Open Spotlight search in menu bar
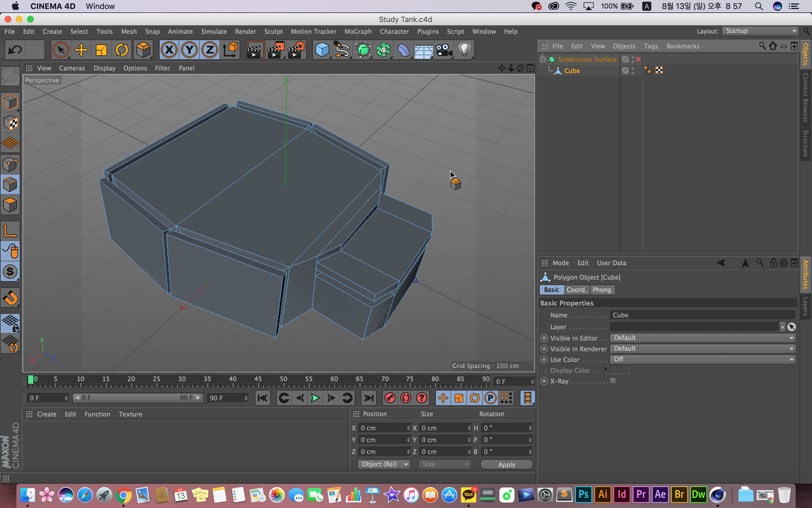The height and width of the screenshot is (508, 812). [x=759, y=6]
